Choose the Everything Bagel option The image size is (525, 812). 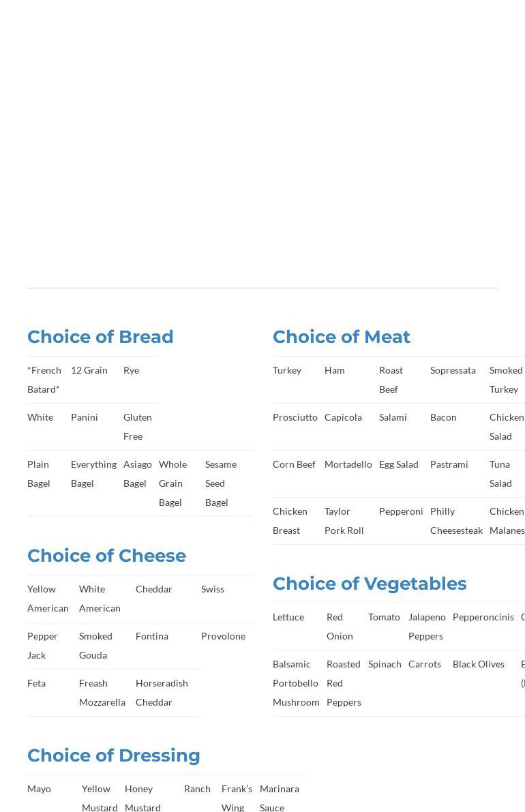click(93, 473)
